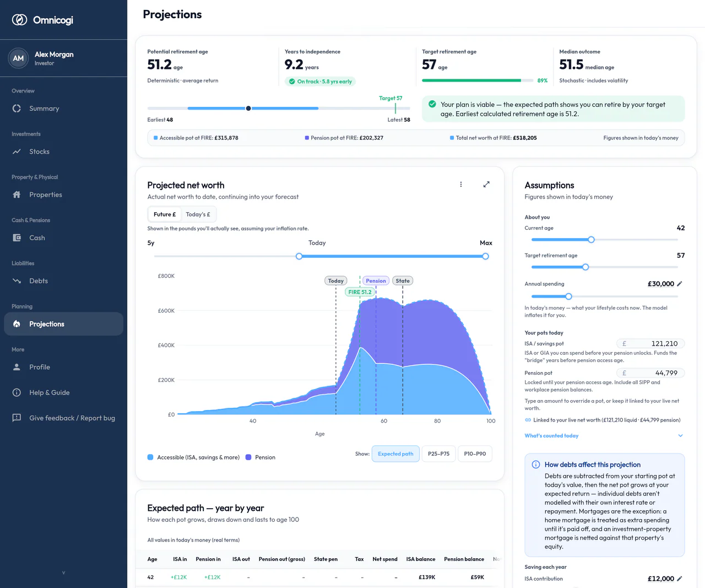Image resolution: width=705 pixels, height=588 pixels.
Task: Open Properties in the sidebar
Action: tap(63, 195)
